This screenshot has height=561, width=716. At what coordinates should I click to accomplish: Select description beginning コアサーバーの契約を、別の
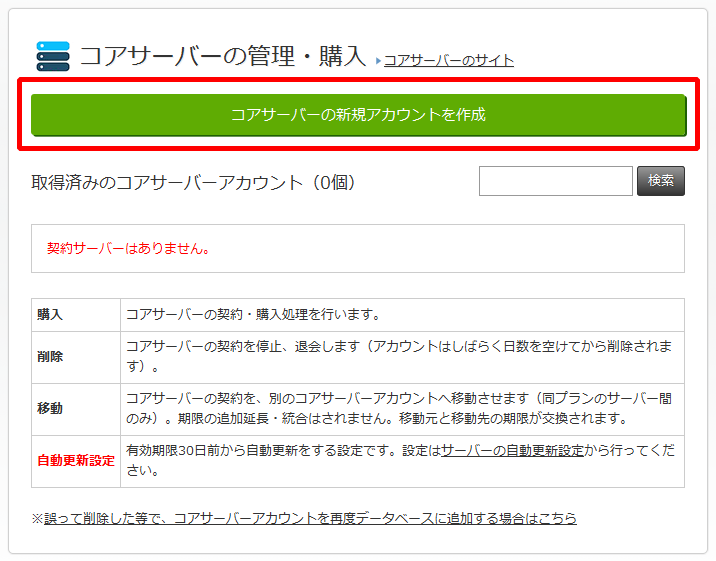tap(399, 408)
